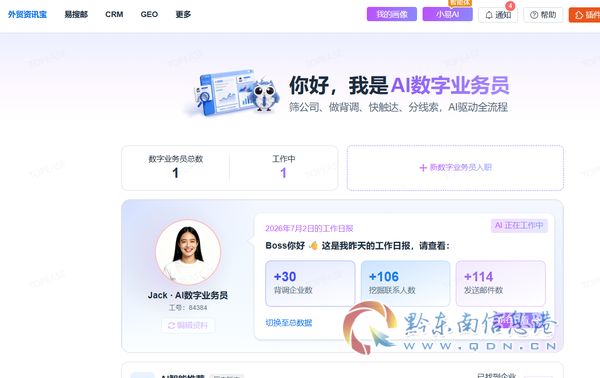Screen dimensions: 600x378
Task: Open the +114 发送邮件数 card
Action: (501, 284)
